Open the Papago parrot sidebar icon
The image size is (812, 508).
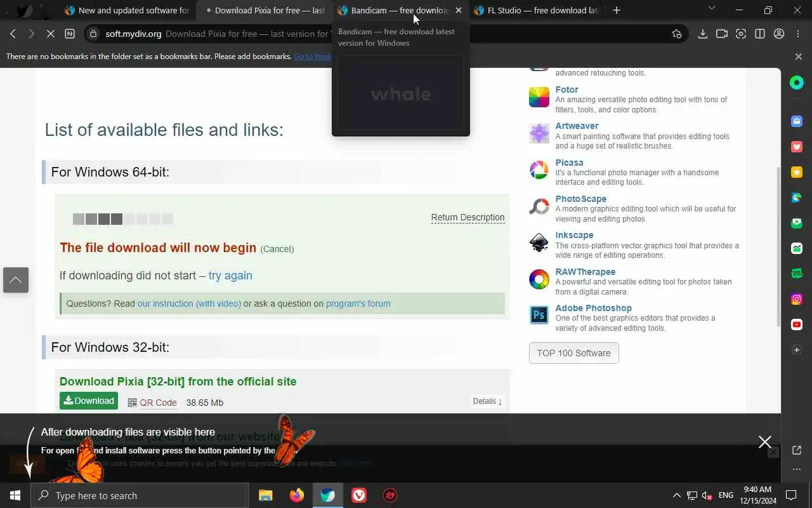(797, 197)
